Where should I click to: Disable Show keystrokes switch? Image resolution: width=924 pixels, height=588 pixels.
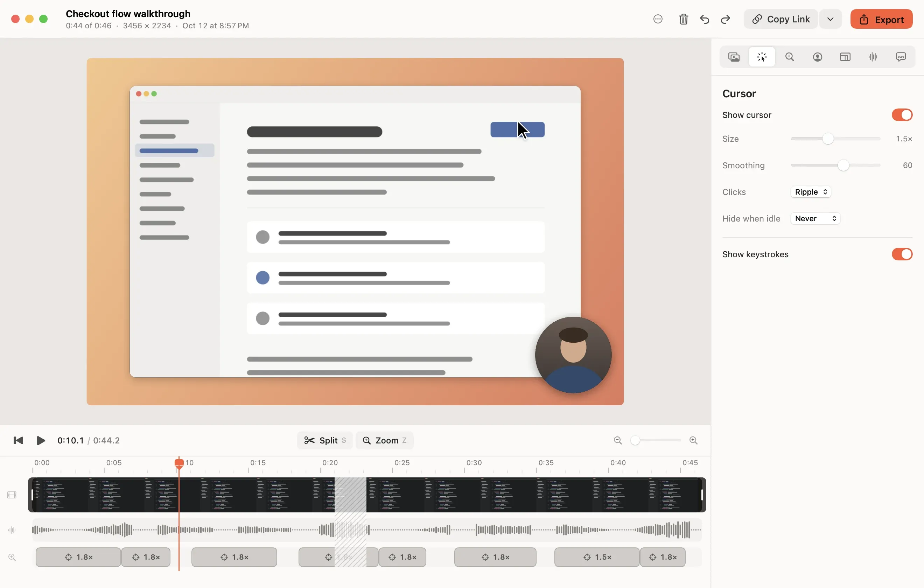902,254
